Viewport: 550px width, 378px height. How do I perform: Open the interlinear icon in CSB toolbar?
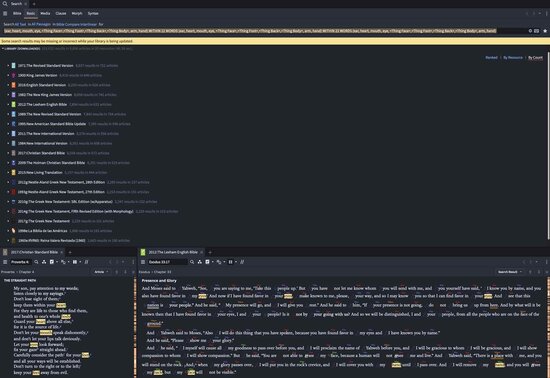click(x=63, y=262)
